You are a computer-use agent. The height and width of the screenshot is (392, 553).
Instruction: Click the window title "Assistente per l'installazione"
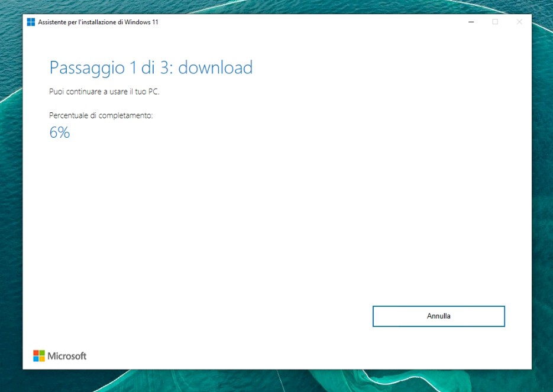tap(98, 22)
